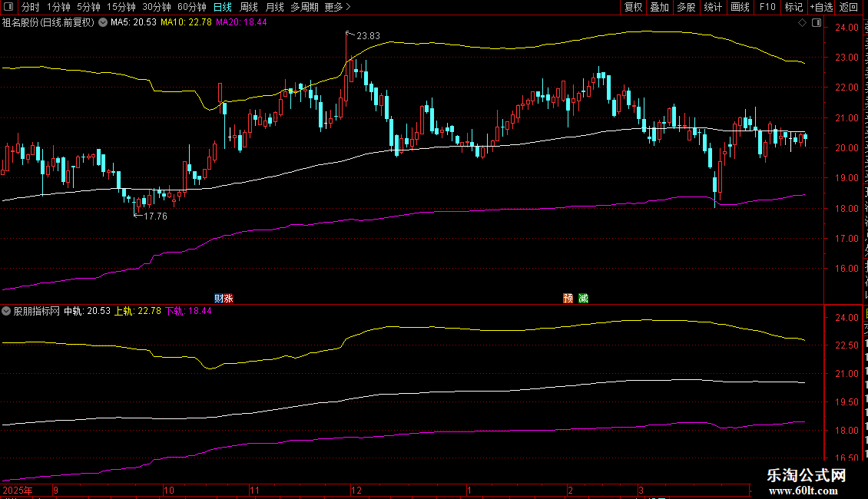Open F10 company info
Screen dimensions: 868x499
[x=767, y=7]
